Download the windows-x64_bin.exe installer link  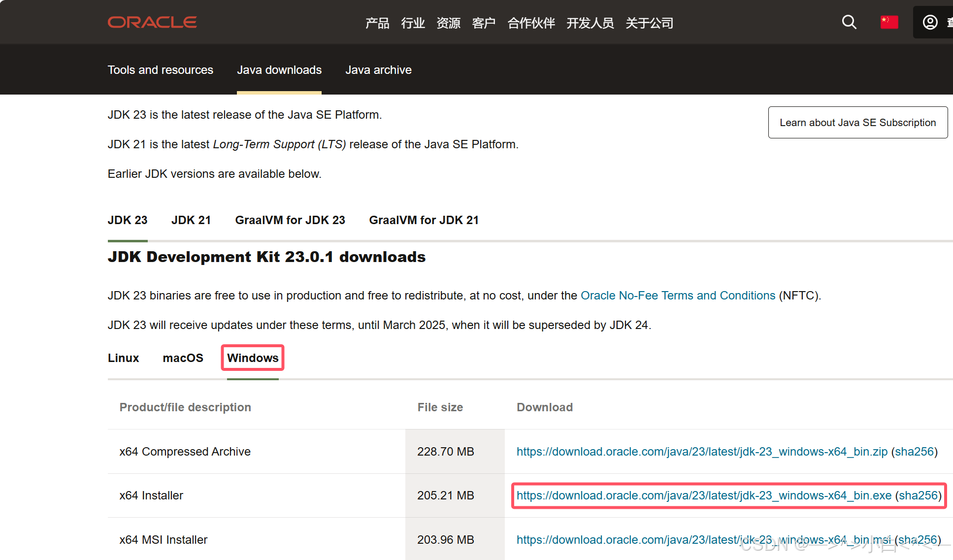pyautogui.click(x=704, y=495)
